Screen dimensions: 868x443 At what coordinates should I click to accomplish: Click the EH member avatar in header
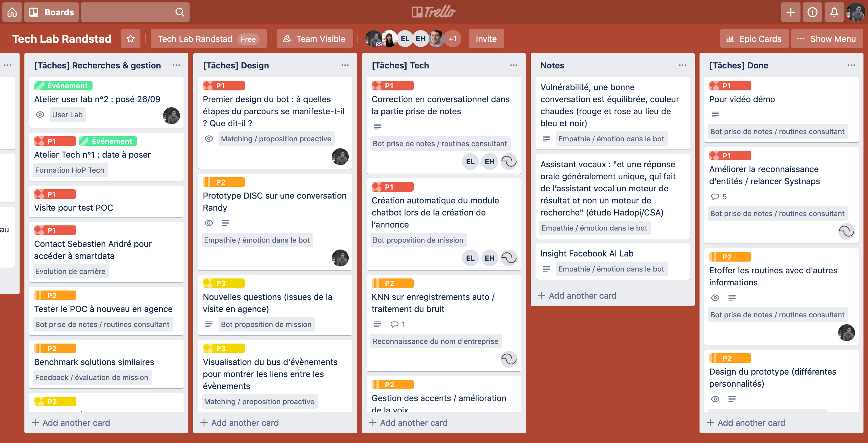(x=420, y=39)
